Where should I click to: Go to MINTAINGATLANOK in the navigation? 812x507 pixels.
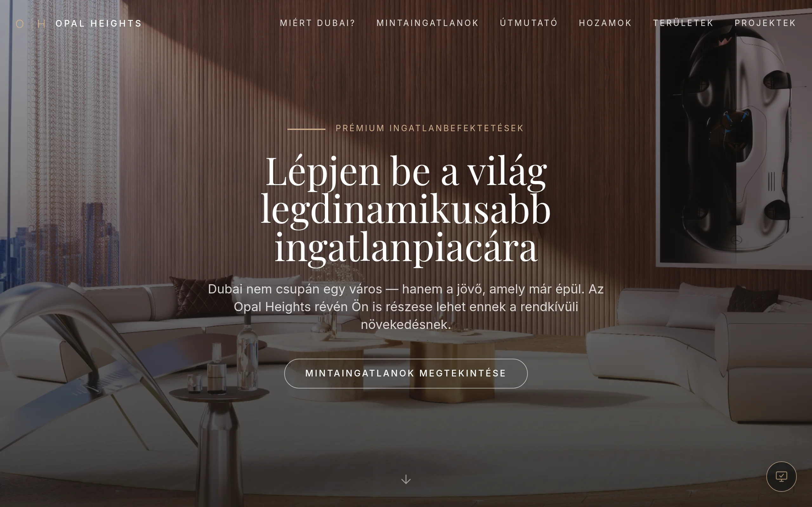[x=428, y=23]
